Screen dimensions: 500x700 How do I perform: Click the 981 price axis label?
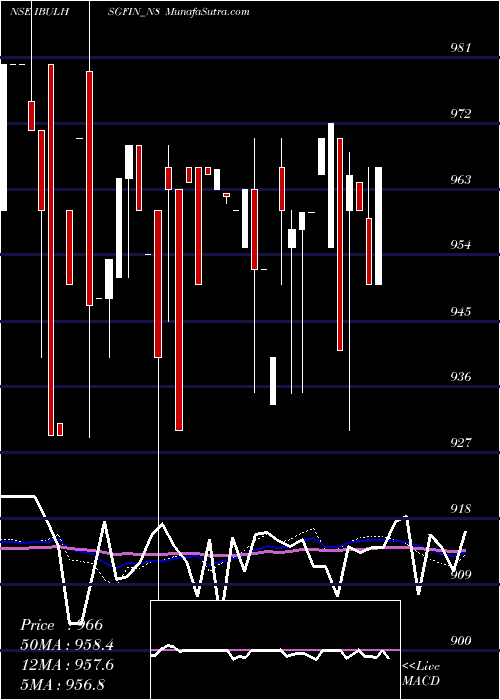pos(460,48)
